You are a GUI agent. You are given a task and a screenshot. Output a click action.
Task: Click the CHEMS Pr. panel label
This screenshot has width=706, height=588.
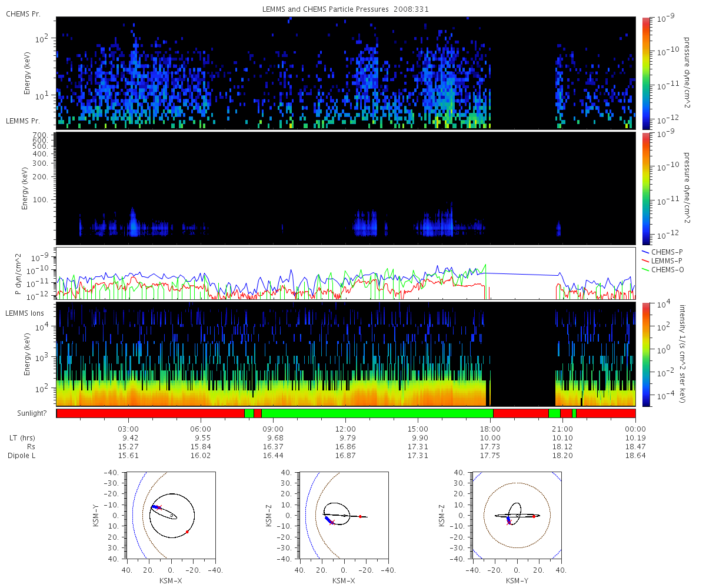pyautogui.click(x=24, y=14)
